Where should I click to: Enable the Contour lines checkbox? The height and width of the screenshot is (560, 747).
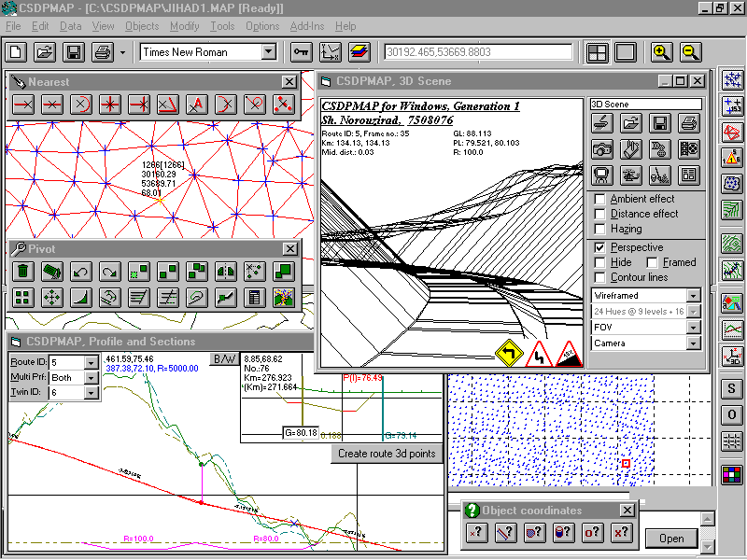[600, 277]
